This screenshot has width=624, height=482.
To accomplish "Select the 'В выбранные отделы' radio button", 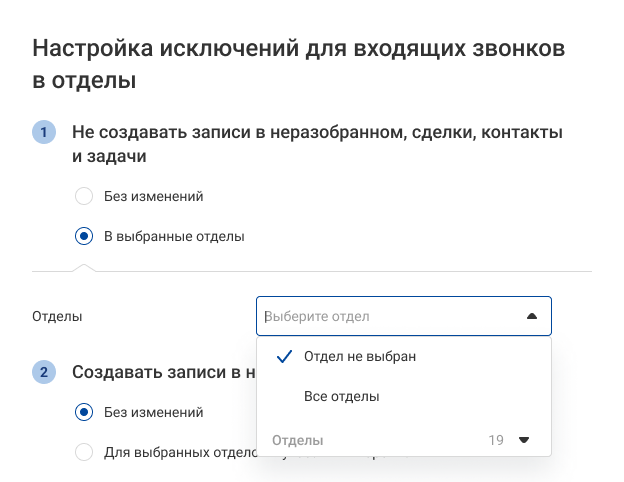I will point(85,237).
